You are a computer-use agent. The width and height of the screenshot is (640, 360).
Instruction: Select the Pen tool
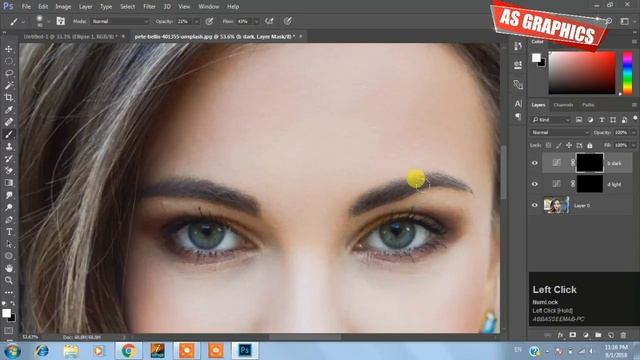pyautogui.click(x=9, y=220)
